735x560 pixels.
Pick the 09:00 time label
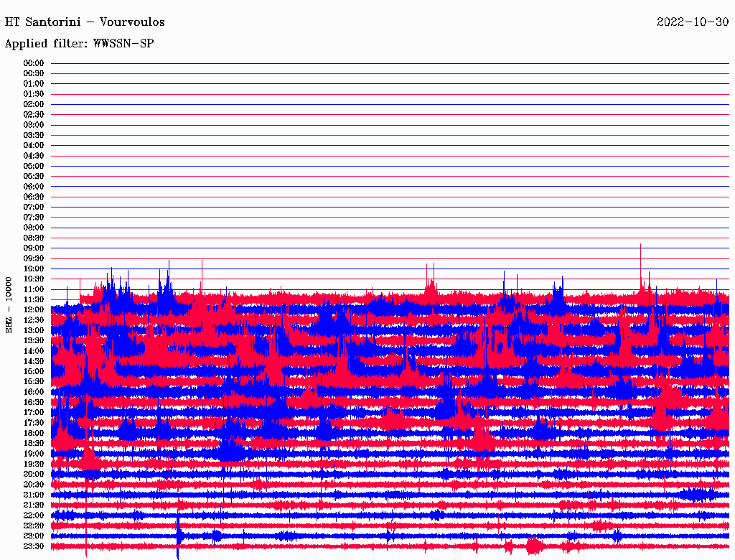pyautogui.click(x=34, y=248)
